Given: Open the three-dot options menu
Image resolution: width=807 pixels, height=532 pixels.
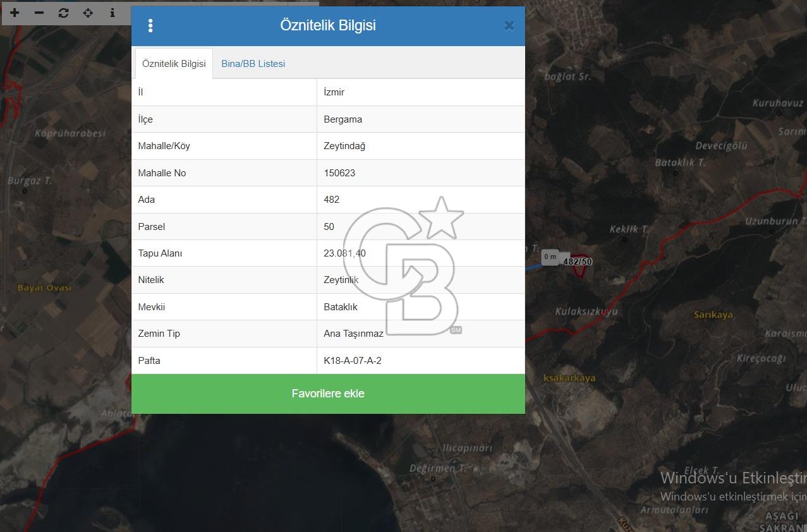Looking at the screenshot, I should coord(150,25).
